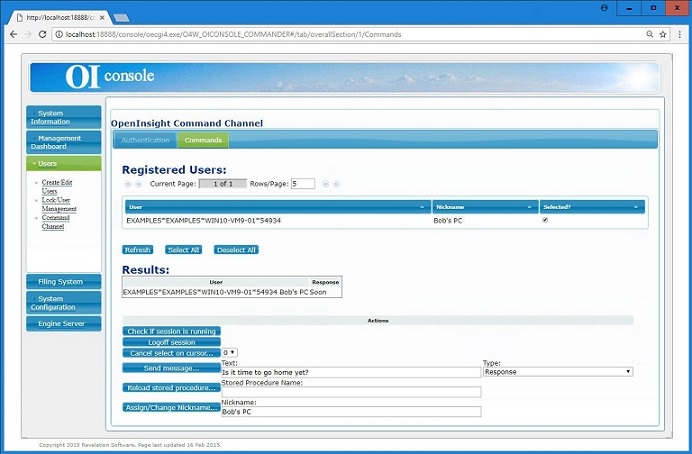Expand System Information sidebar section
This screenshot has height=454, width=692.
point(64,117)
